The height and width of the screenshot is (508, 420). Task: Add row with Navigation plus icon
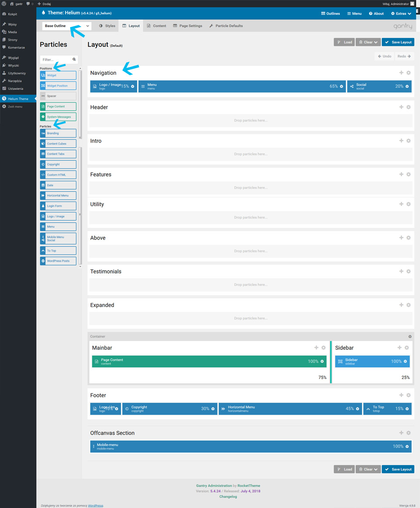401,73
